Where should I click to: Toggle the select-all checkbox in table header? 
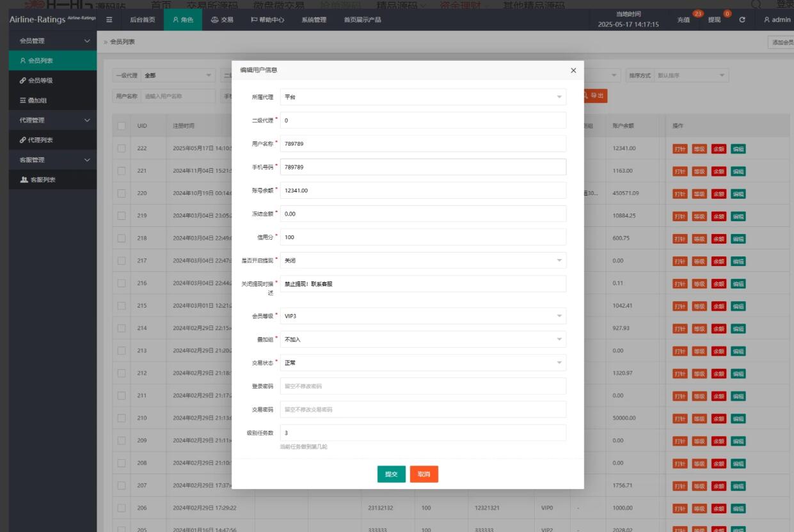(x=122, y=126)
